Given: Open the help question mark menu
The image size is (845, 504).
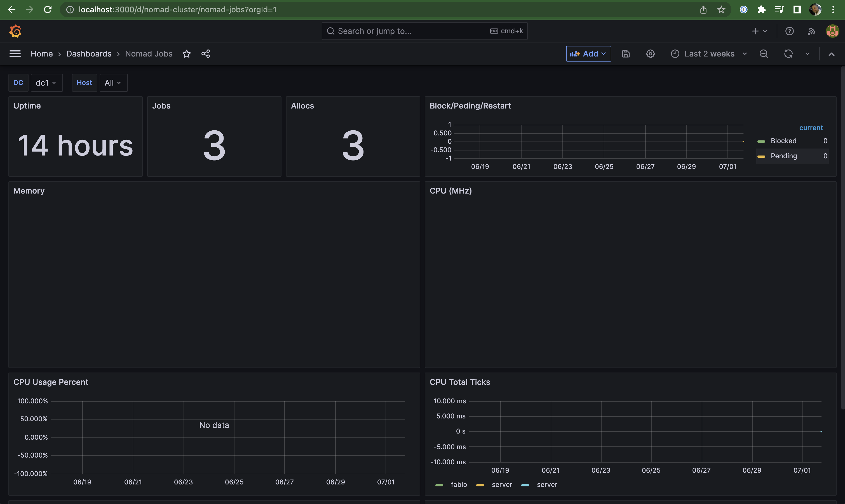Looking at the screenshot, I should click(x=790, y=31).
